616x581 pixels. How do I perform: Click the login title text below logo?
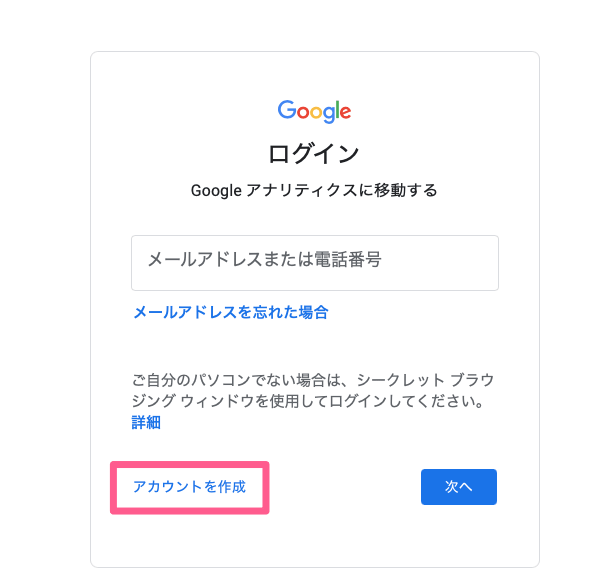coord(314,153)
